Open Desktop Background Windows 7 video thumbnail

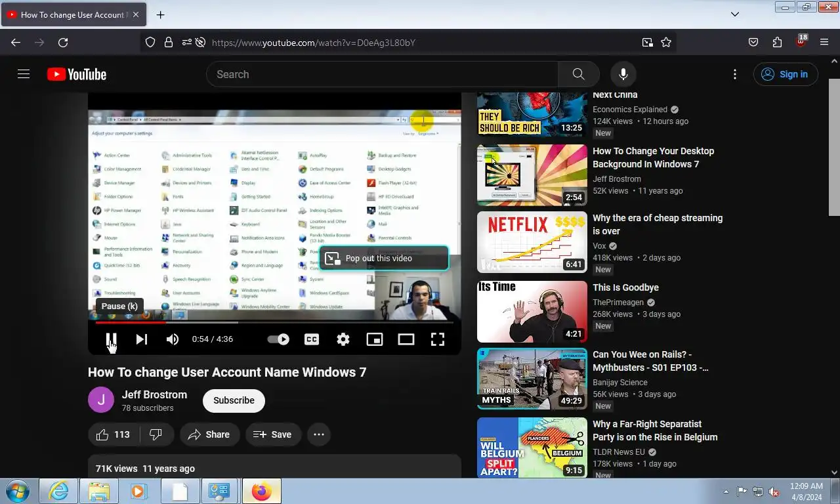coord(532,175)
